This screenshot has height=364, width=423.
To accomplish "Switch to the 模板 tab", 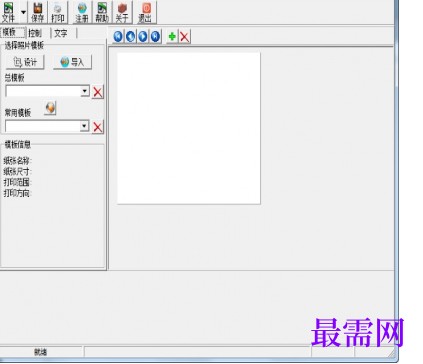I will [12, 33].
